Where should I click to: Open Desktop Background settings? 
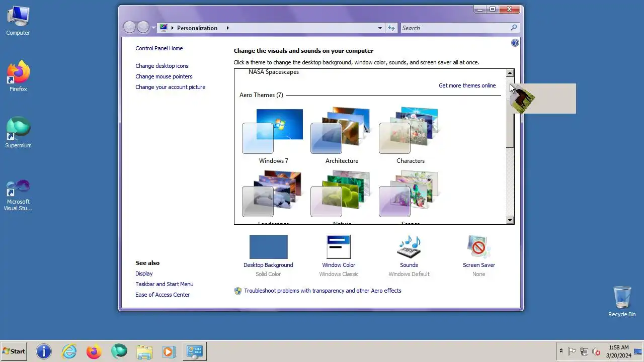(268, 255)
